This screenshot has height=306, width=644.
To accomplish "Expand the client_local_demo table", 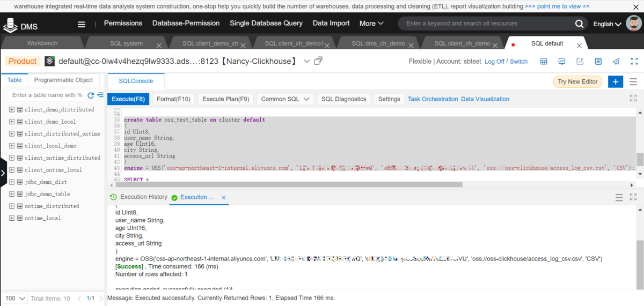I will pyautogui.click(x=12, y=146).
